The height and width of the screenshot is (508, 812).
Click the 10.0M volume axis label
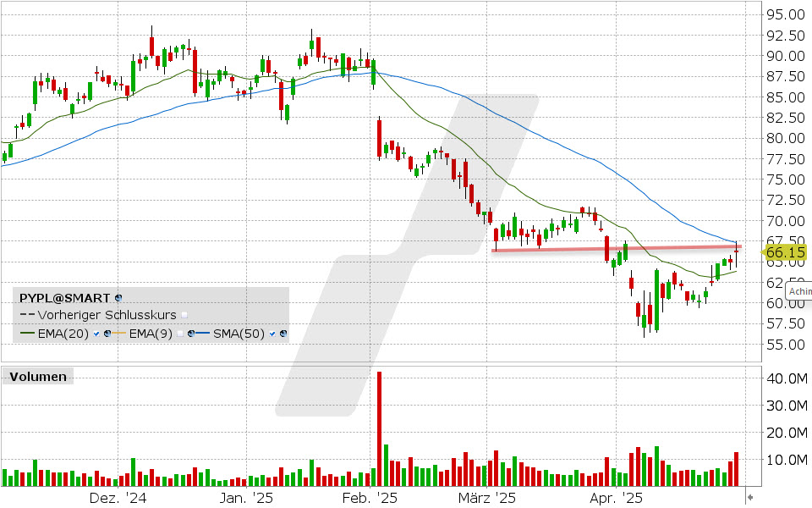click(x=787, y=459)
